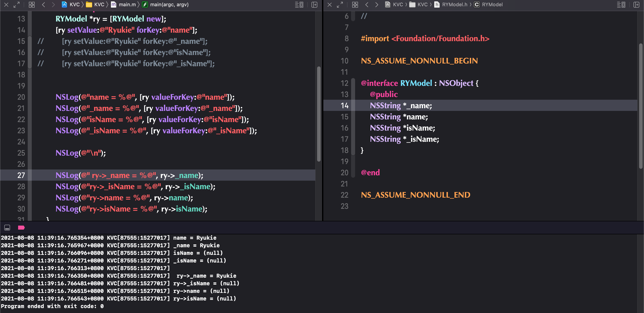Toggle editor options in right pane
The image size is (644, 313).
621,4
